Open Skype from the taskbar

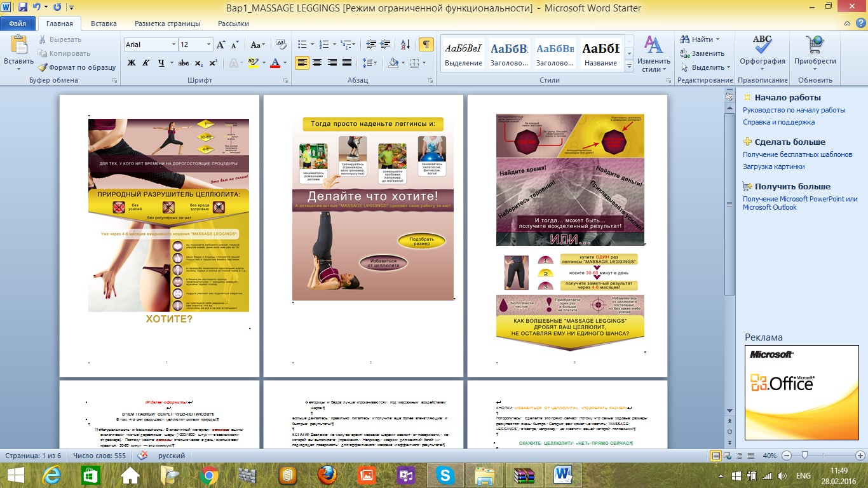445,475
